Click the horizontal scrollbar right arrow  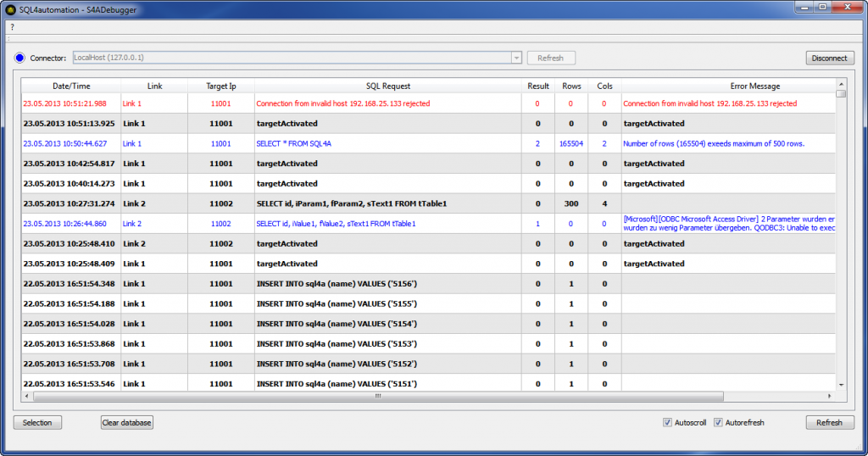(830, 396)
